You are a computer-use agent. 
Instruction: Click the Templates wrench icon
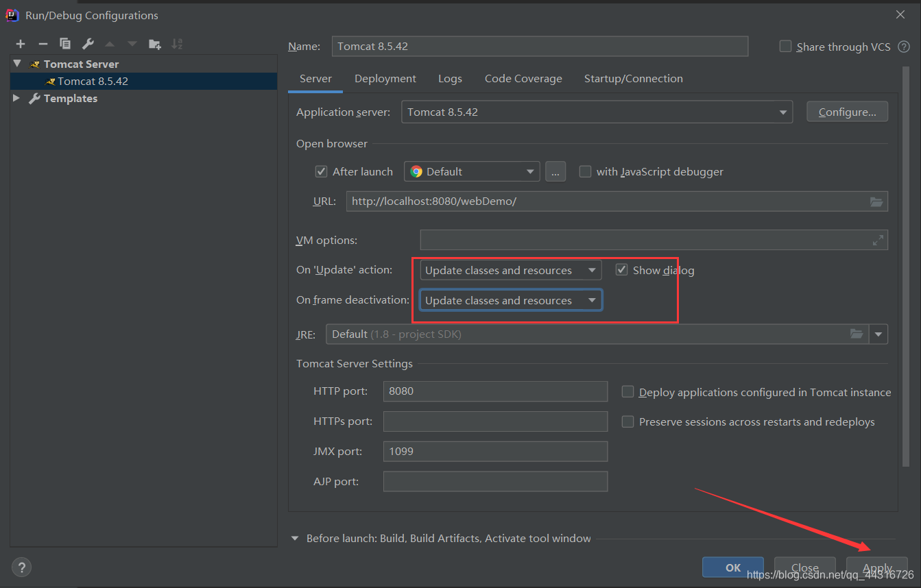coord(34,99)
